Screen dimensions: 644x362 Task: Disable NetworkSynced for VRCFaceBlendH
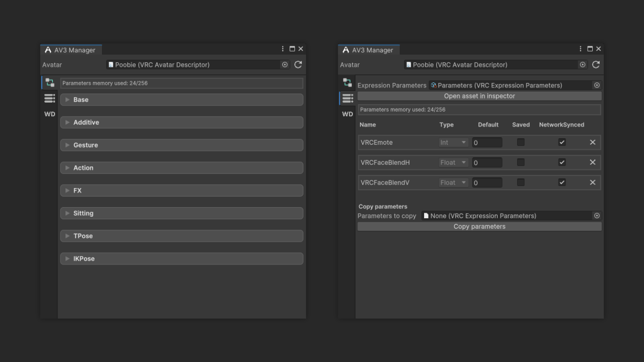[562, 162]
